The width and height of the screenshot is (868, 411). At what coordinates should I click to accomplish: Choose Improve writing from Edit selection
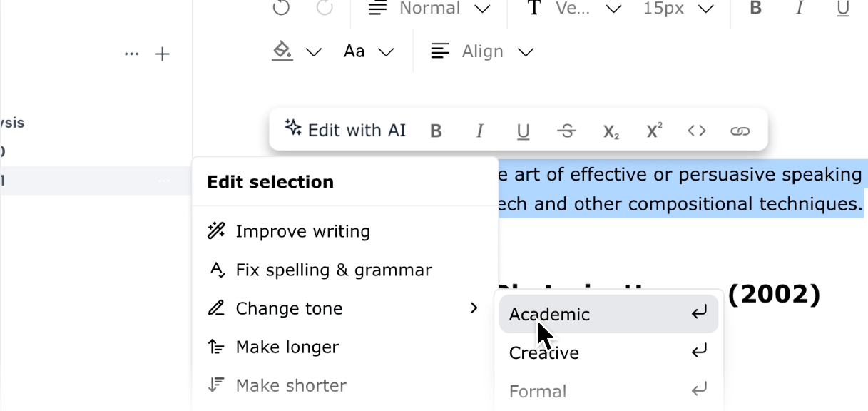[302, 231]
